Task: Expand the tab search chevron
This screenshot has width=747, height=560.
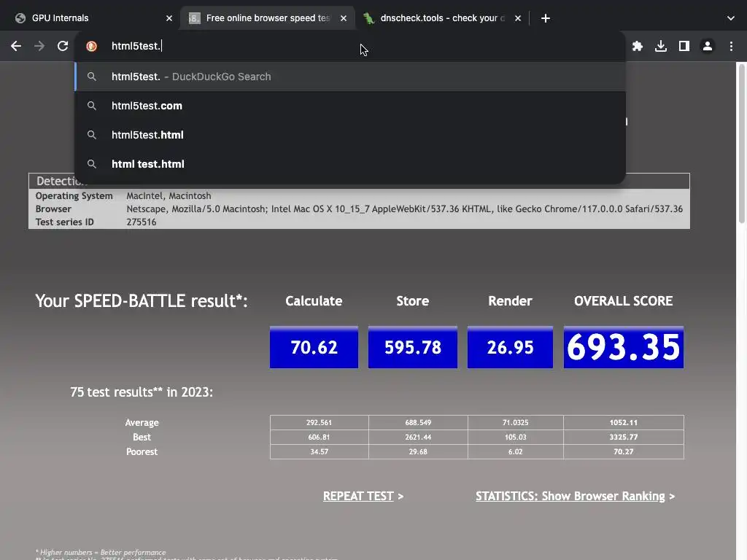Action: pyautogui.click(x=731, y=18)
